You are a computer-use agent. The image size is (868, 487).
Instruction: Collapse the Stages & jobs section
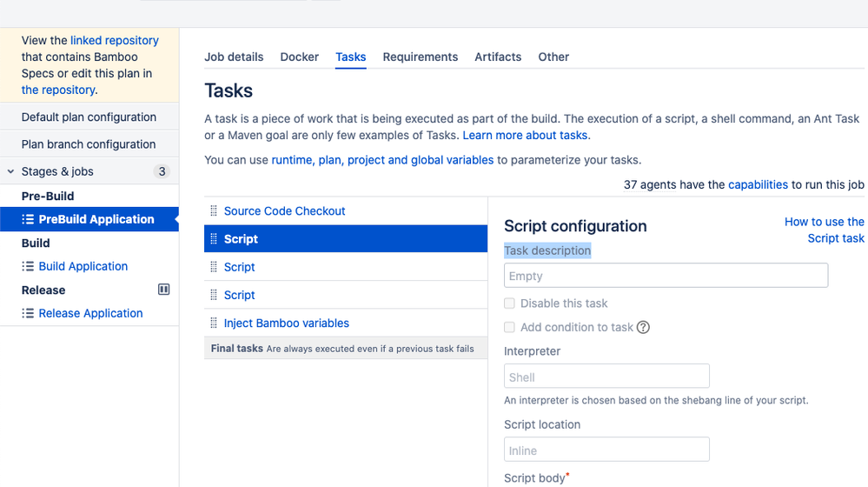click(x=12, y=171)
